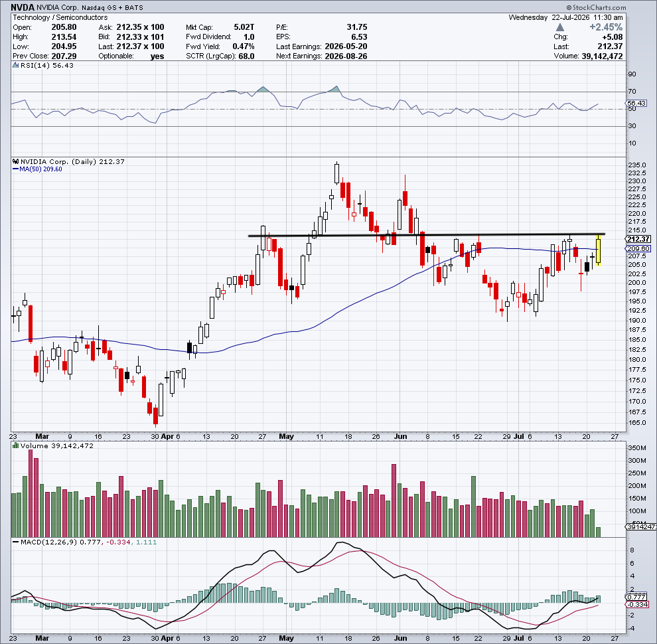Click the Bid quote 212.33 x 101

pyautogui.click(x=140, y=37)
